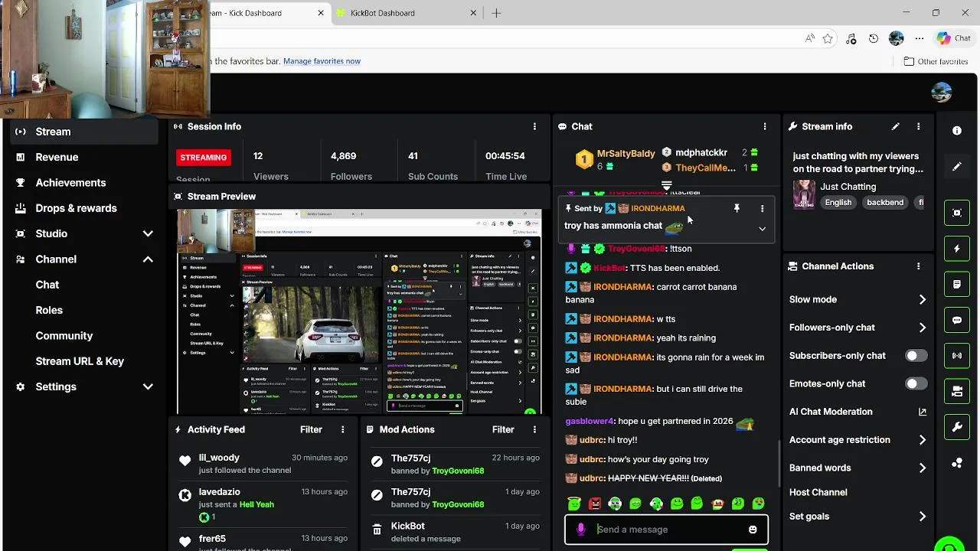Edit Stream info with the pencil icon
Screen dimensions: 980x551
[x=895, y=126]
